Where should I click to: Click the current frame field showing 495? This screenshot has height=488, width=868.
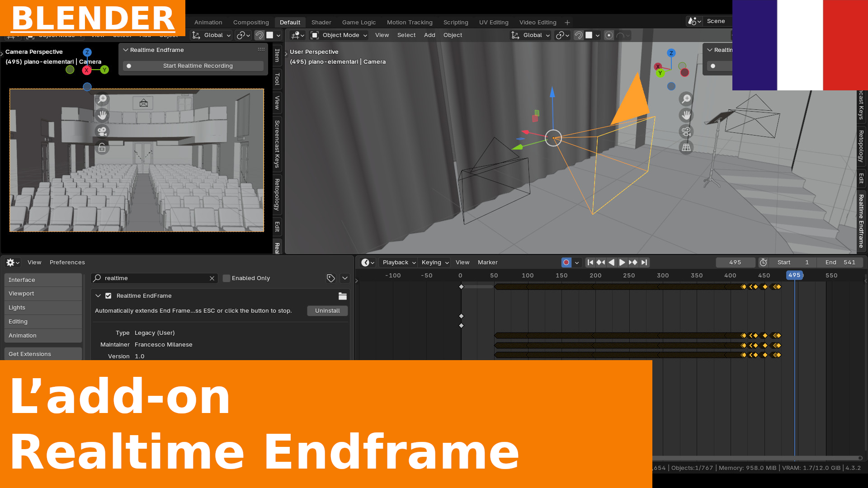[735, 263]
